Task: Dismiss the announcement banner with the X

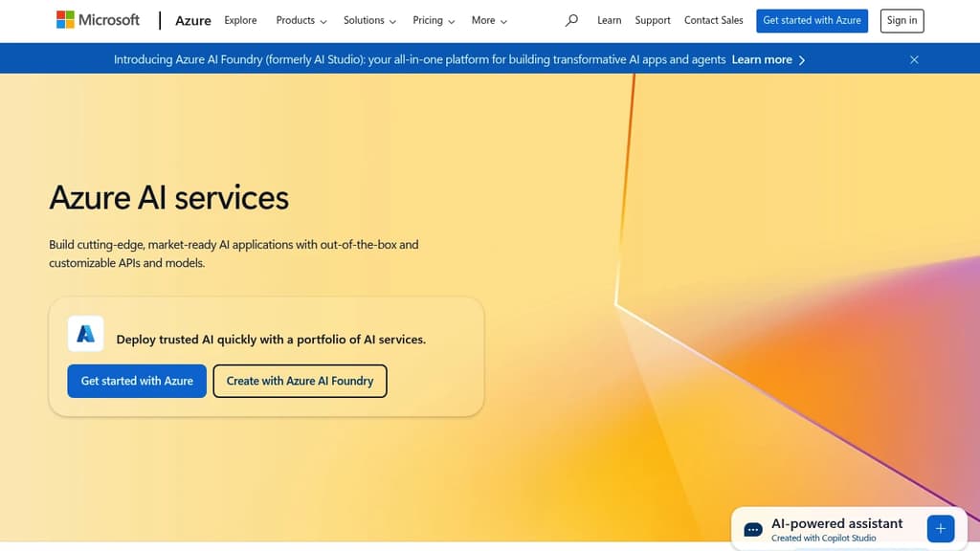Action: click(914, 60)
